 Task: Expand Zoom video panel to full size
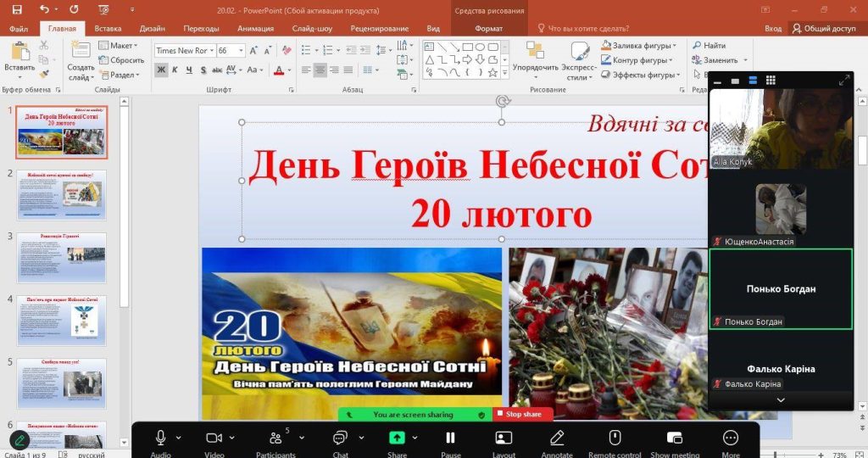(844, 81)
